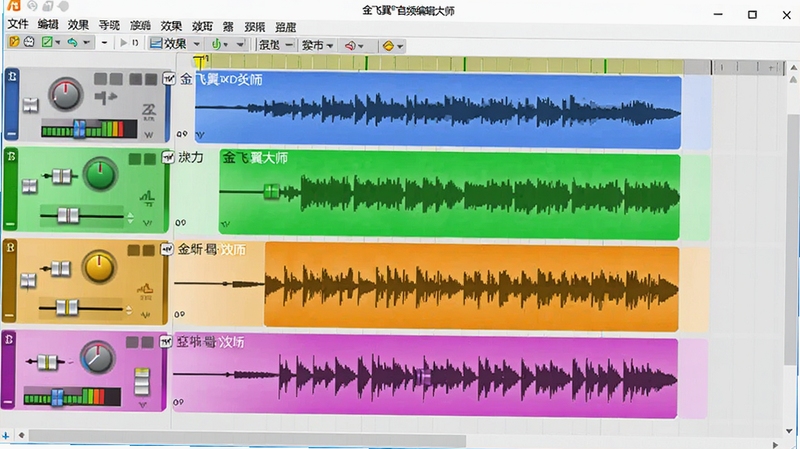Start playback with the toolbar play triangle
This screenshot has height=449, width=800.
click(123, 43)
